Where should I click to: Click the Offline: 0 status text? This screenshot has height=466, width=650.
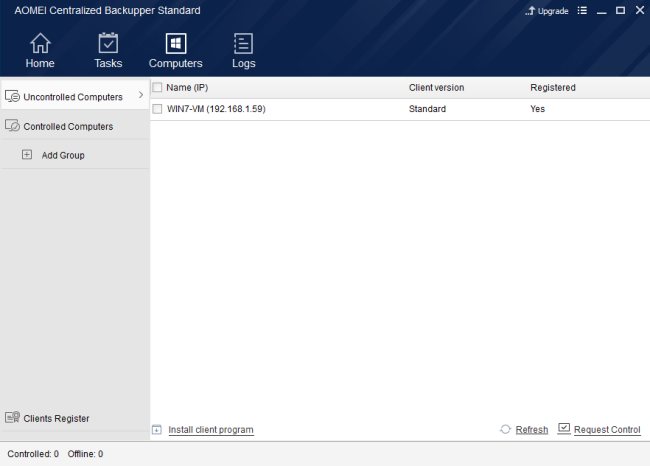tap(85, 454)
